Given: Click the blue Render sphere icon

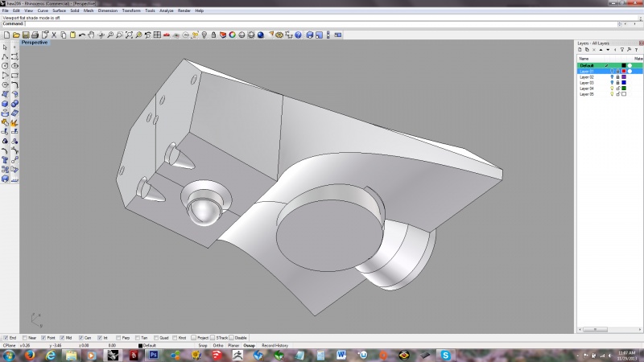Looking at the screenshot, I should (260, 35).
